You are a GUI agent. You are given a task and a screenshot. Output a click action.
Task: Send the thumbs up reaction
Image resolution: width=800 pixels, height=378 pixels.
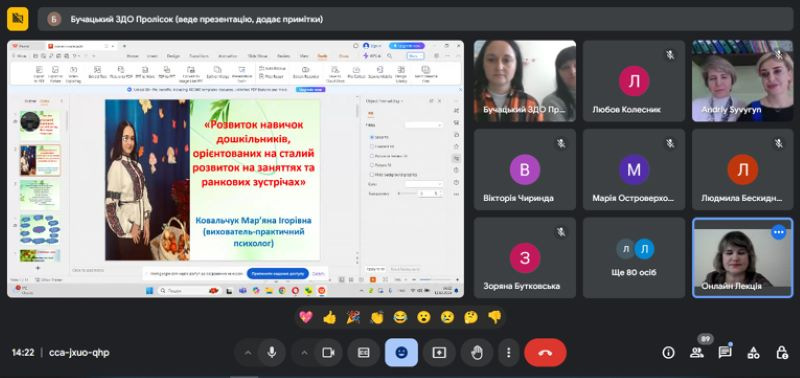(x=330, y=317)
